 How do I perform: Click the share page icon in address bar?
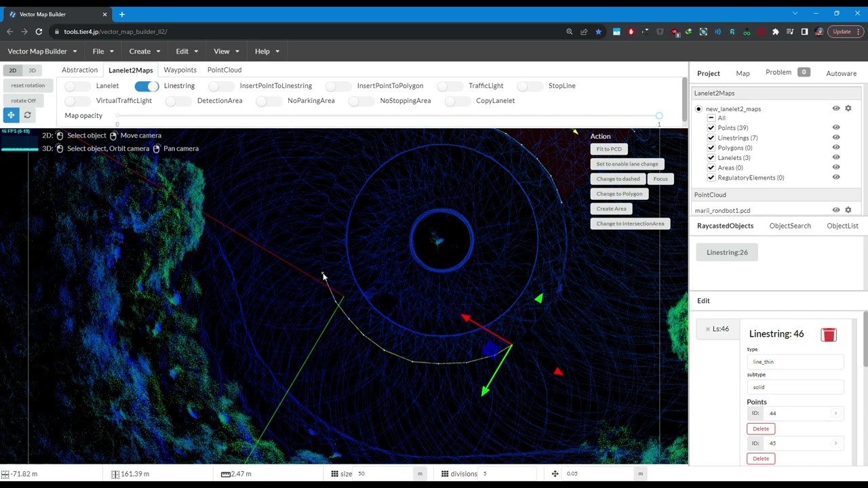click(584, 31)
